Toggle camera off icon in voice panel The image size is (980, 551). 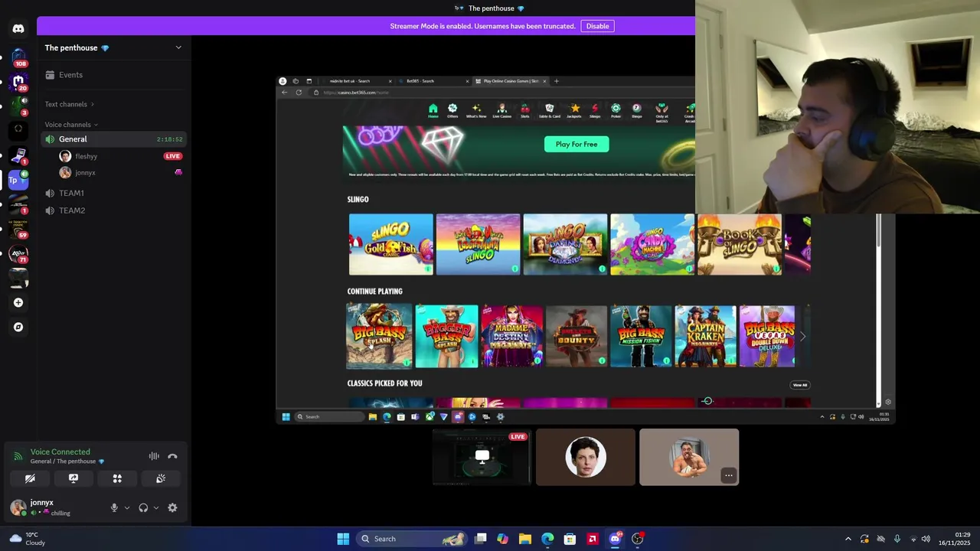(30, 478)
